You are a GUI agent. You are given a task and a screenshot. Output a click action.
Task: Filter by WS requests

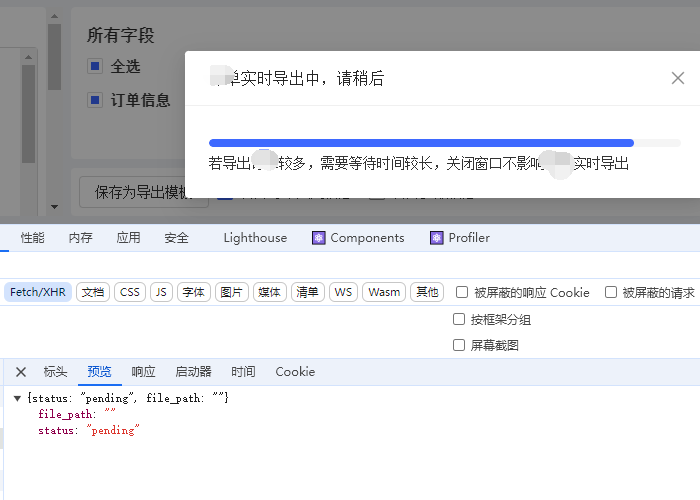(x=343, y=292)
